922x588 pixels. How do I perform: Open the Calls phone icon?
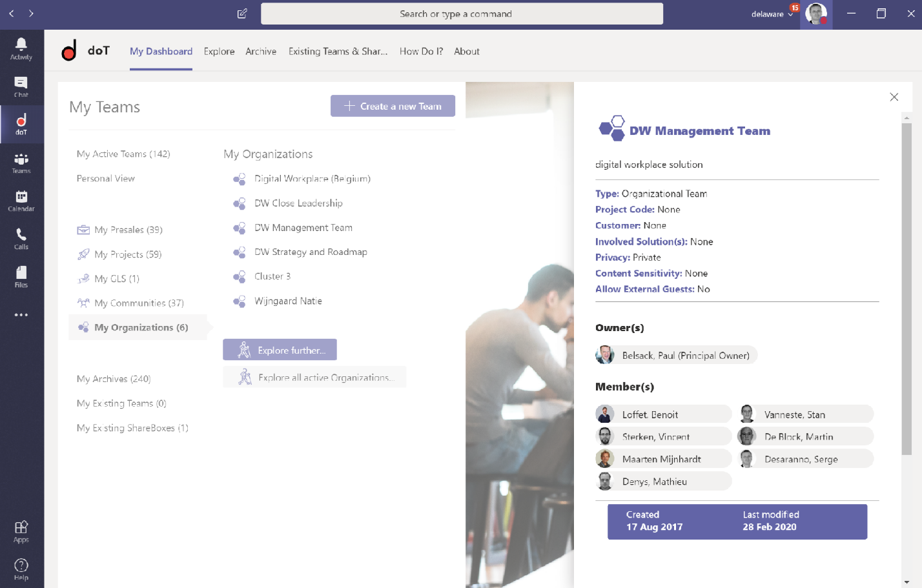[x=21, y=238]
